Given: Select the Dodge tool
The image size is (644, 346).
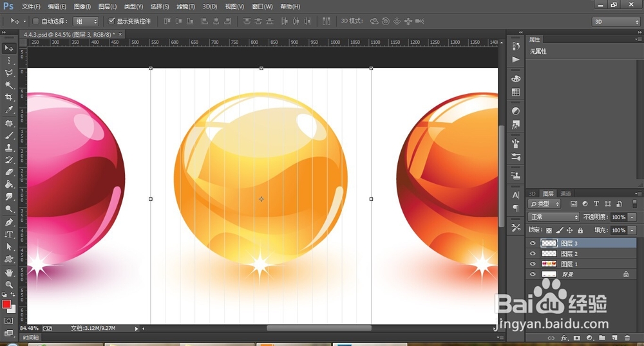Looking at the screenshot, I should (x=8, y=210).
